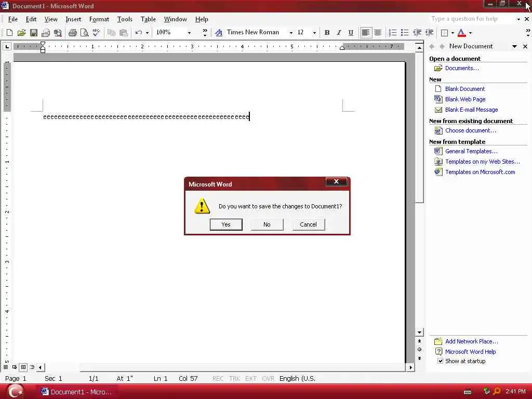The image size is (532, 399).
Task: Click the Normal View button at bottom left
Action: (x=6, y=367)
